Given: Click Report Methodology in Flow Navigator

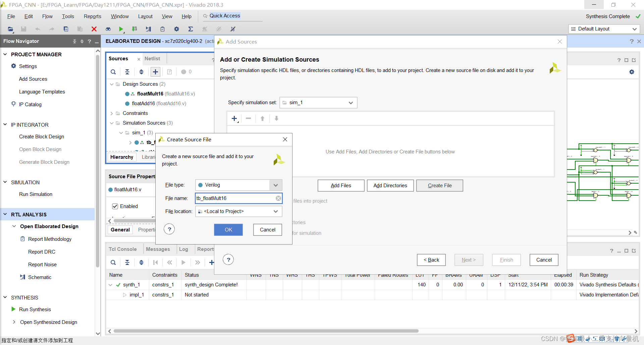Looking at the screenshot, I should click(x=50, y=239).
